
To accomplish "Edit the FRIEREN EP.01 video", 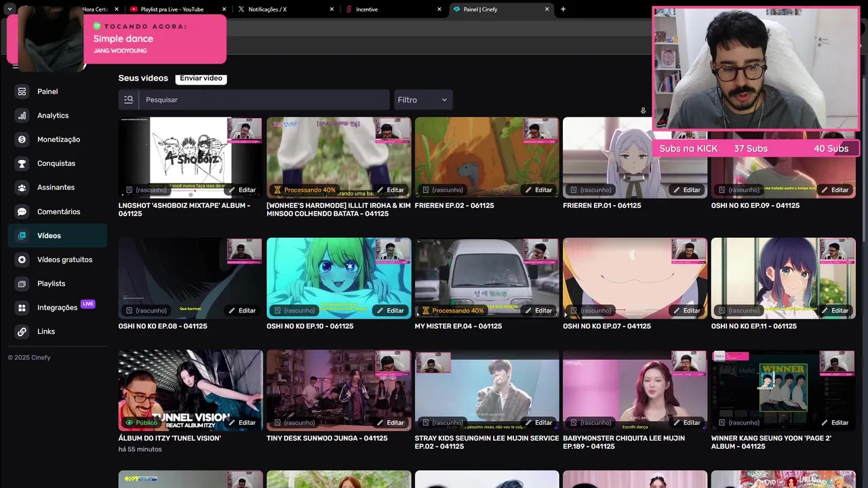I will click(686, 190).
